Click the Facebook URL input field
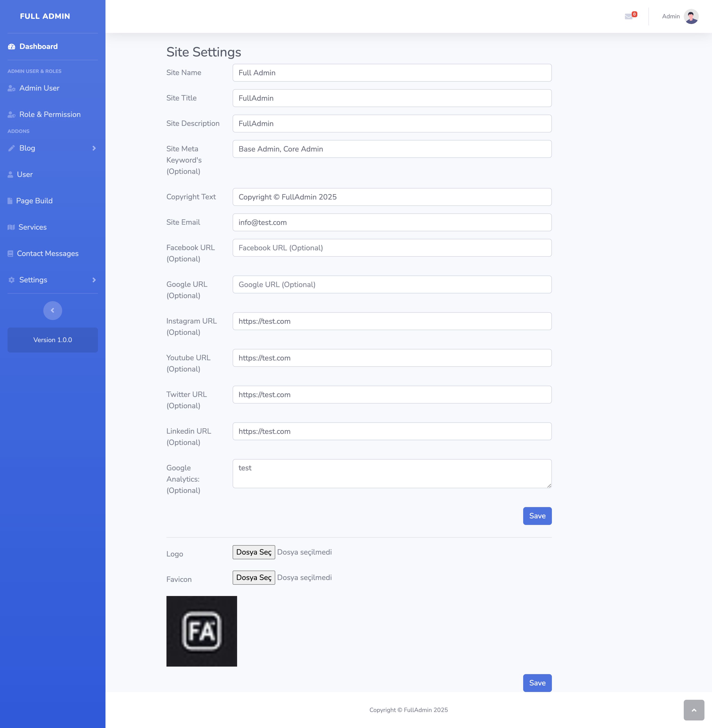Image resolution: width=712 pixels, height=728 pixels. 392,248
